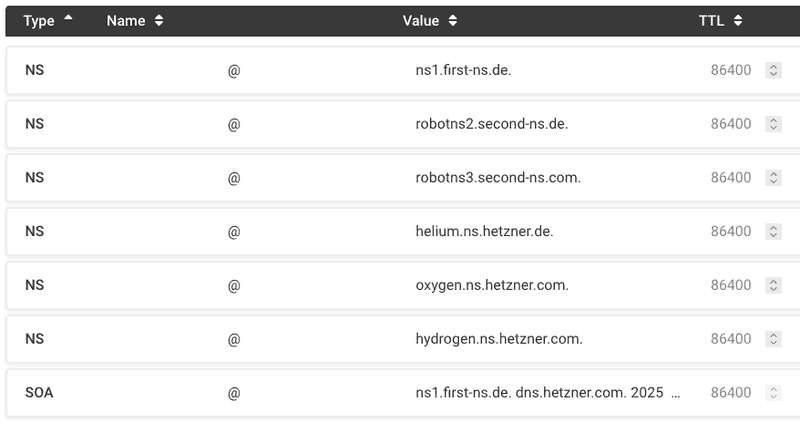Click the 86400 TTL of oxygen.ns.hetzner.com. row
Image resolution: width=800 pixels, height=424 pixels.
(x=731, y=285)
